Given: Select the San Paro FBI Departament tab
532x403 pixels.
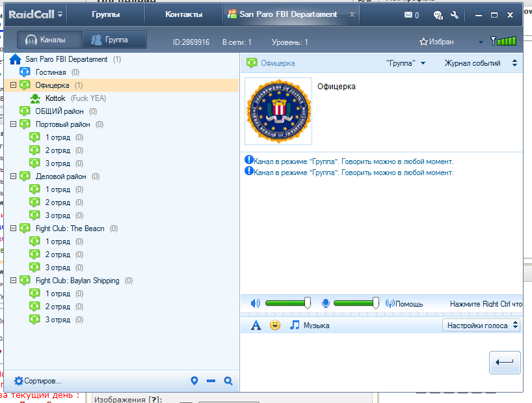Looking at the screenshot, I should pyautogui.click(x=287, y=14).
